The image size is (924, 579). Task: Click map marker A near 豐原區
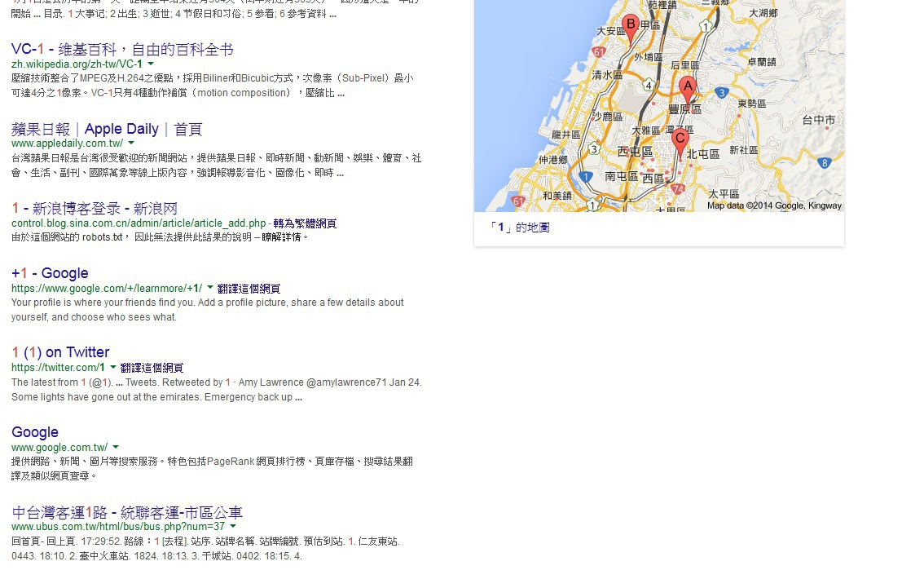click(687, 91)
